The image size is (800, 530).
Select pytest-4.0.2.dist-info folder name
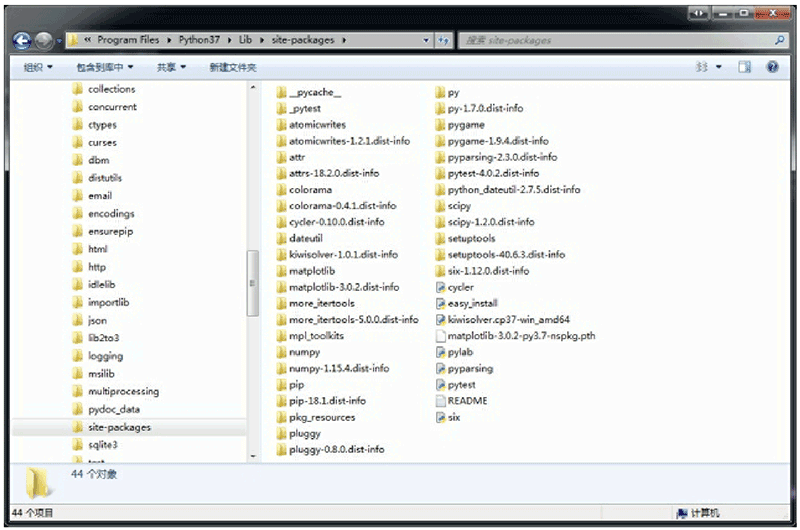[x=493, y=173]
